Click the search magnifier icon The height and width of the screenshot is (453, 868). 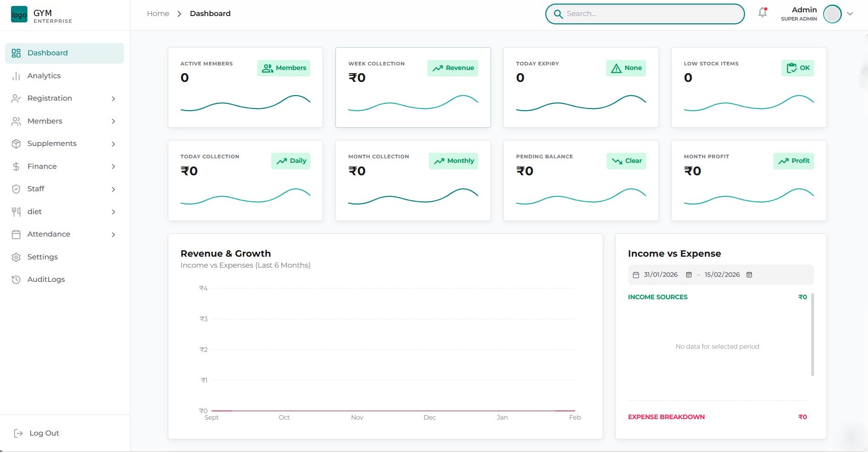point(558,14)
